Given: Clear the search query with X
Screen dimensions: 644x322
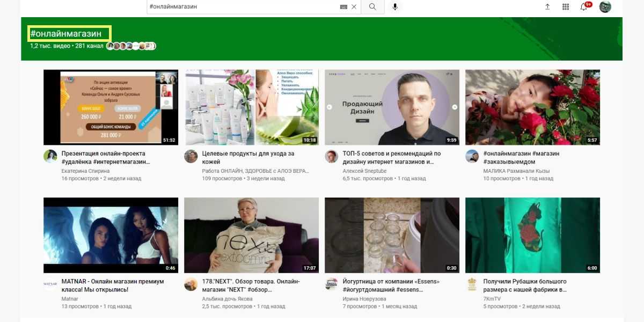Looking at the screenshot, I should tap(354, 7).
